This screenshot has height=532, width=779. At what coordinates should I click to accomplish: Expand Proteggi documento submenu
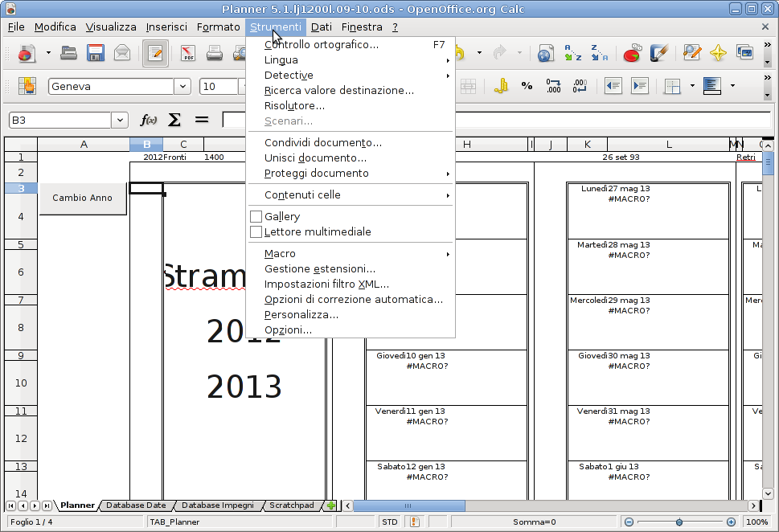(x=351, y=174)
